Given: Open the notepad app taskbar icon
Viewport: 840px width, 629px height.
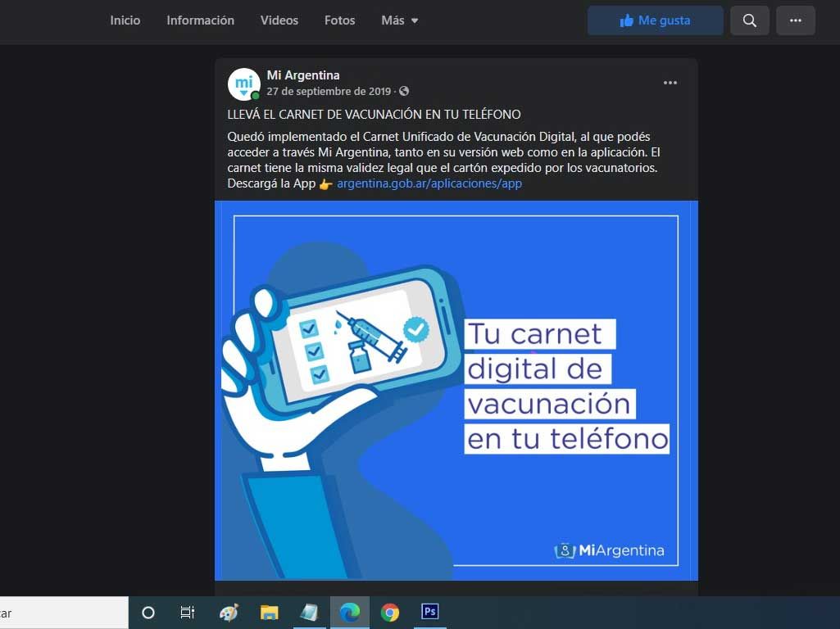Looking at the screenshot, I should [x=309, y=613].
